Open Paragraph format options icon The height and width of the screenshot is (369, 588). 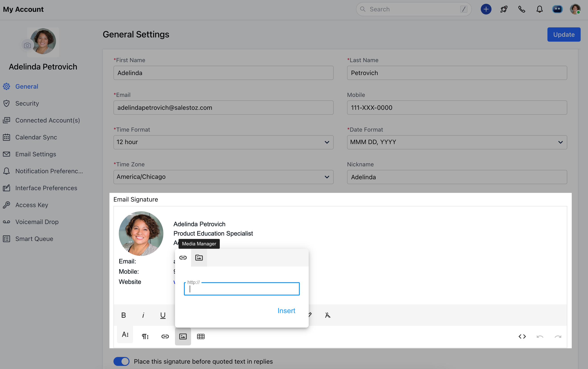[x=145, y=336]
